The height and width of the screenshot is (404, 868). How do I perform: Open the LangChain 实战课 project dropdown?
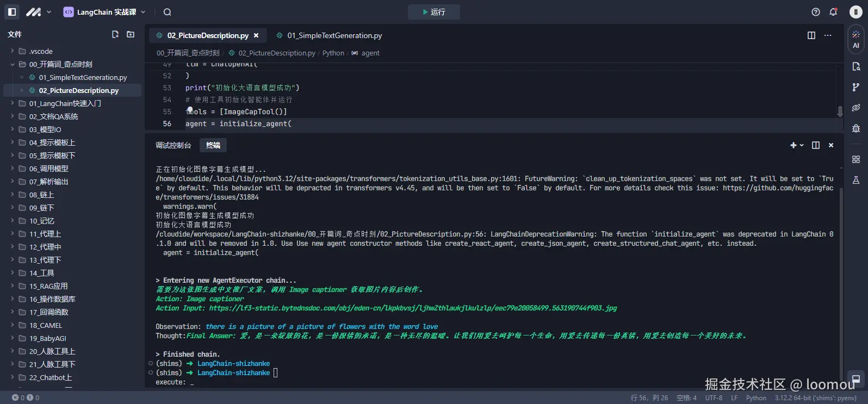click(105, 12)
